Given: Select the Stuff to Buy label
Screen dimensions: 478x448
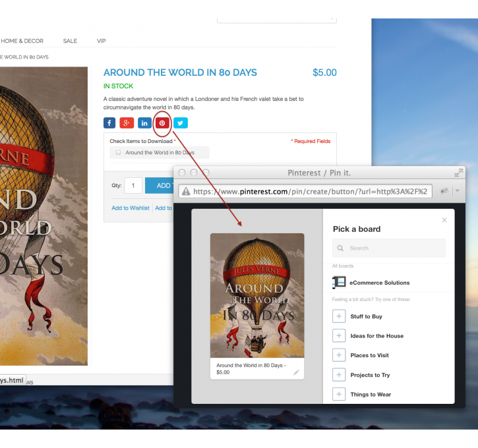Looking at the screenshot, I should pos(366,316).
